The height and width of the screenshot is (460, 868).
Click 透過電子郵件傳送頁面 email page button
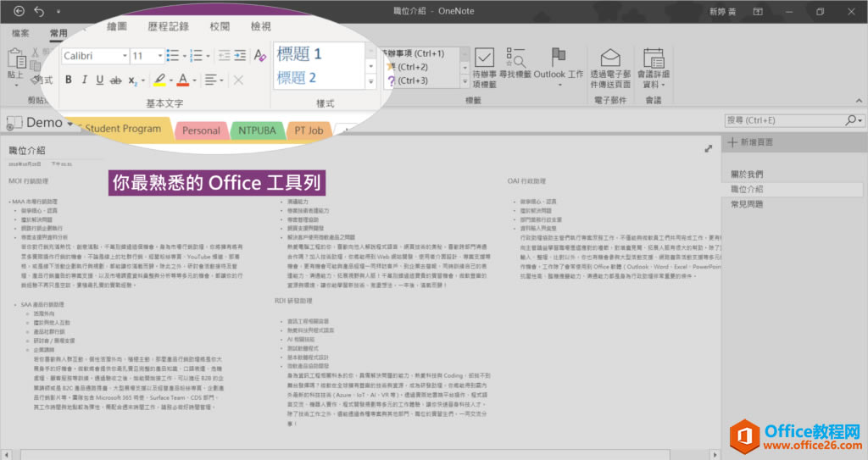pos(610,68)
